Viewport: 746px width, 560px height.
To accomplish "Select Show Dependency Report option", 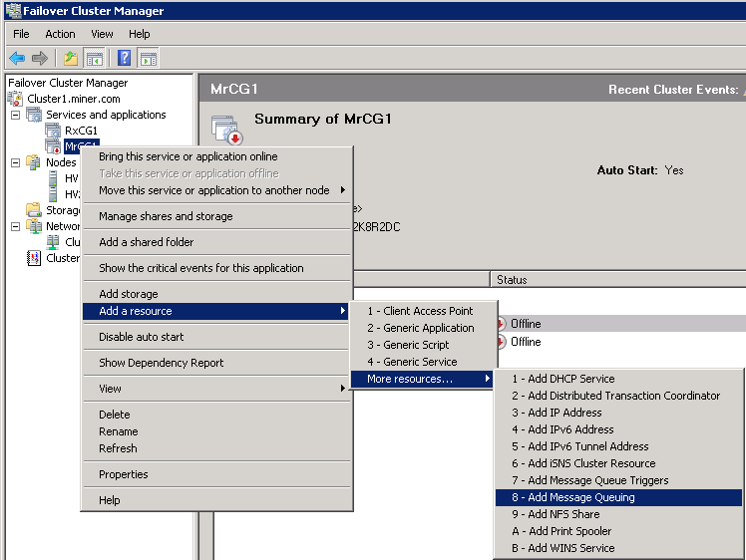I will pyautogui.click(x=161, y=363).
